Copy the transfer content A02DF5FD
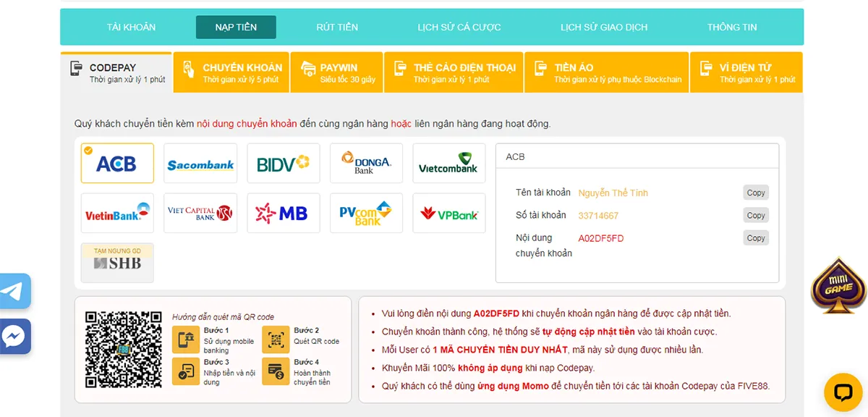 click(756, 237)
